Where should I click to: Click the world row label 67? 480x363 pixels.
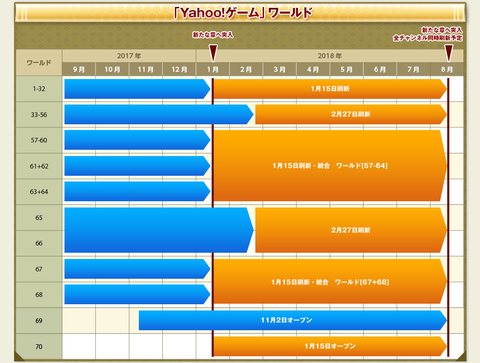pos(39,269)
